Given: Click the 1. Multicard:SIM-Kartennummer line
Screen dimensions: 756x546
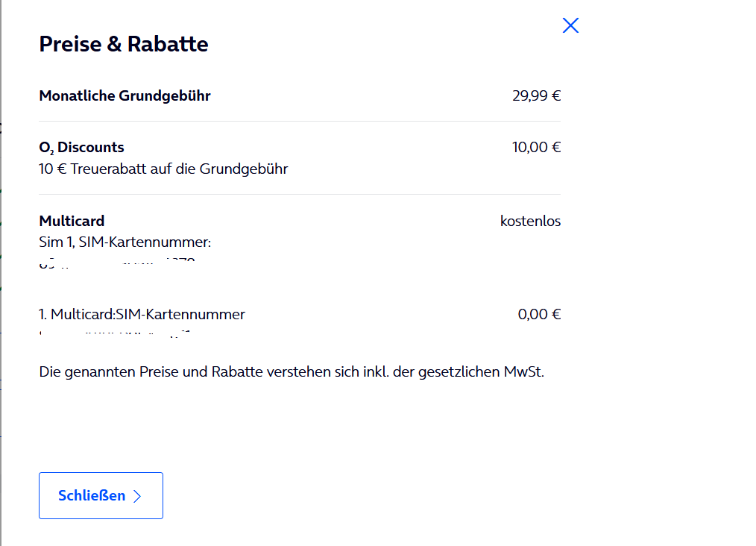Looking at the screenshot, I should click(142, 315).
